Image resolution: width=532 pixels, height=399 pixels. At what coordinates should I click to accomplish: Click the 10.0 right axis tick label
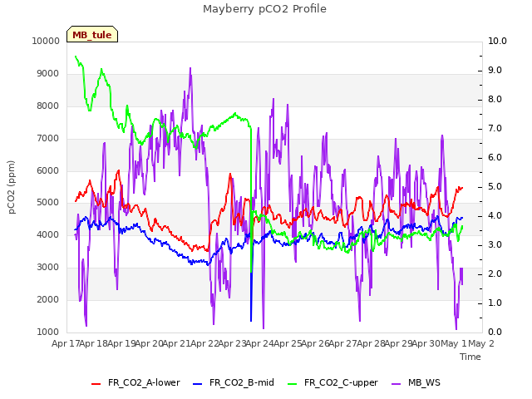(497, 41)
